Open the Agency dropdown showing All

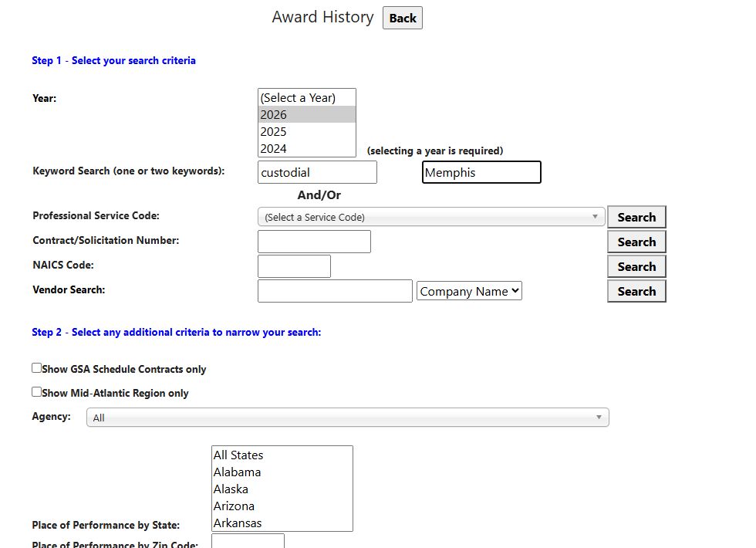(x=348, y=418)
